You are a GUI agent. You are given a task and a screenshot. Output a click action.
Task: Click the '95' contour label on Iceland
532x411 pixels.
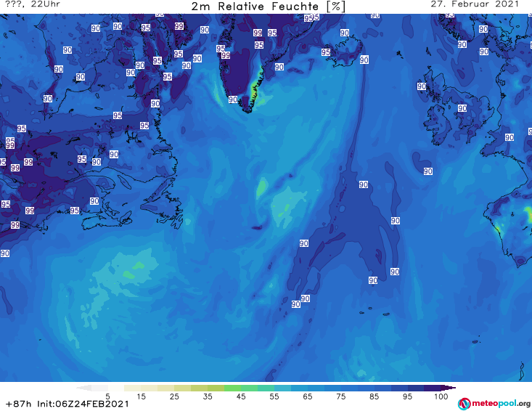[x=326, y=52]
